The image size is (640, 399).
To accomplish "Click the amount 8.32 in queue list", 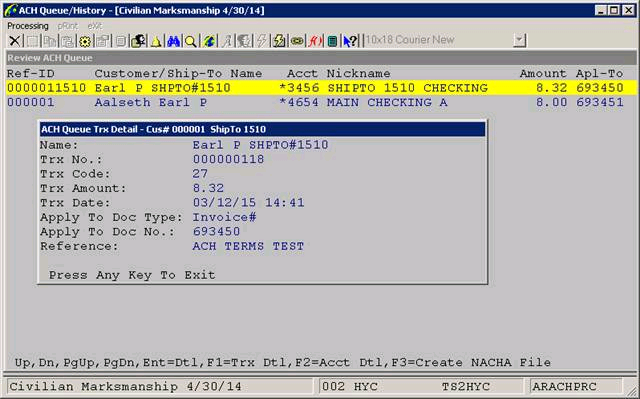I will [551, 88].
